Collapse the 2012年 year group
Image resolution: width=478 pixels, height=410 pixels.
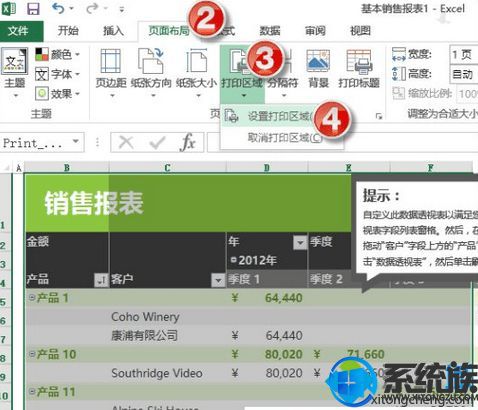click(x=233, y=259)
